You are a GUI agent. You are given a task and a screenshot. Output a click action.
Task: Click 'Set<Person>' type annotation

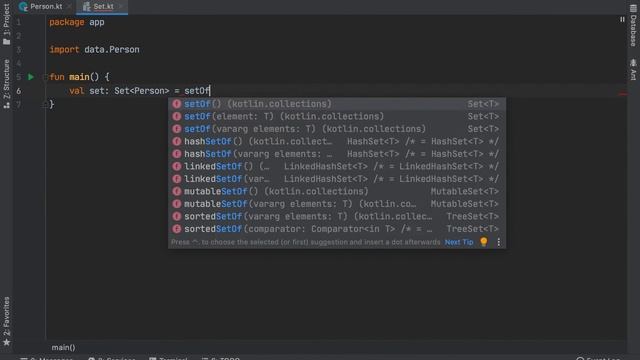(142, 91)
